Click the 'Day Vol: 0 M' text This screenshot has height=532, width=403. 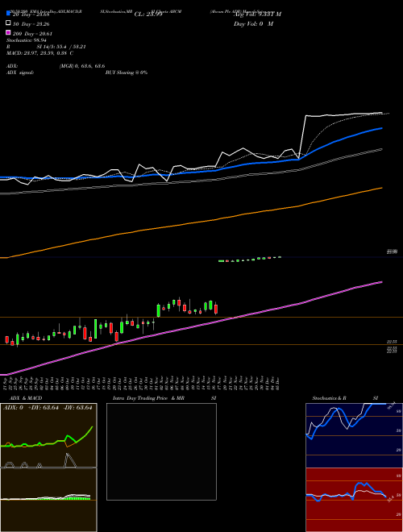click(253, 24)
